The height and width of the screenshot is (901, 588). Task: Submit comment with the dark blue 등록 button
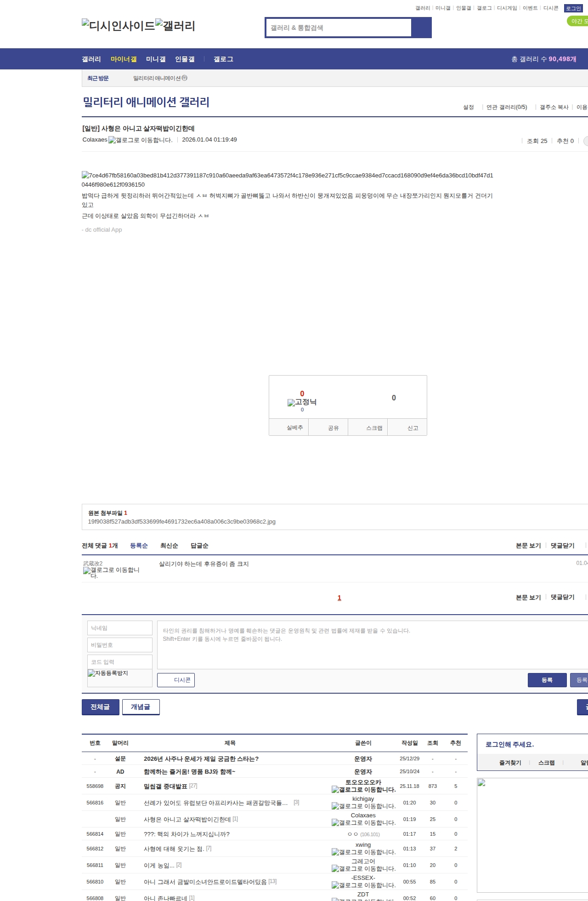pyautogui.click(x=547, y=680)
